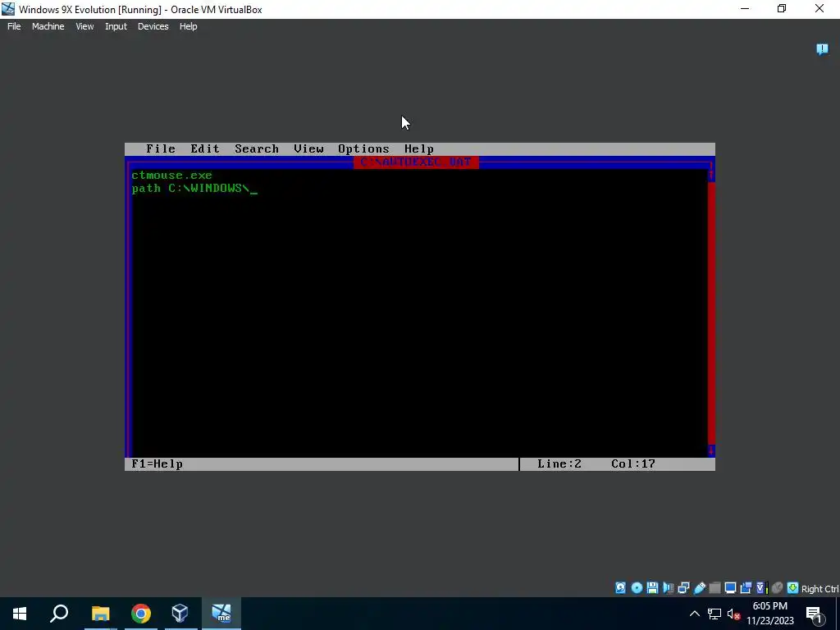Show hidden system tray icons
Screen dimensions: 840x630
[x=695, y=614]
